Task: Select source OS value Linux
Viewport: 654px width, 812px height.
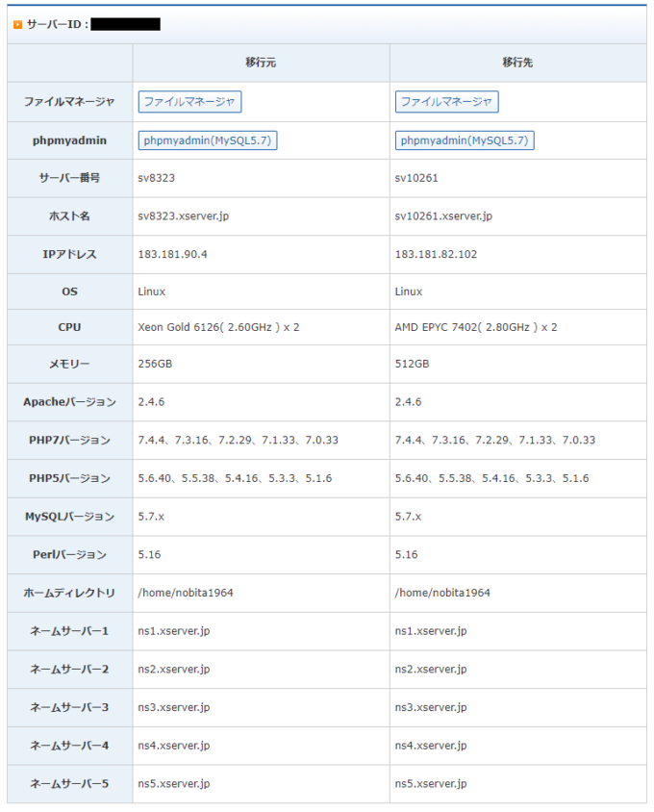Action: 152,292
